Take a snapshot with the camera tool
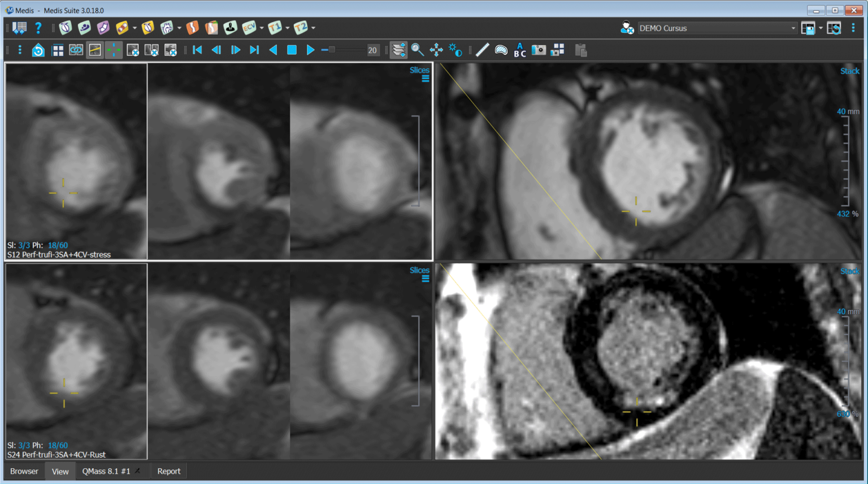868x484 pixels. [x=538, y=50]
